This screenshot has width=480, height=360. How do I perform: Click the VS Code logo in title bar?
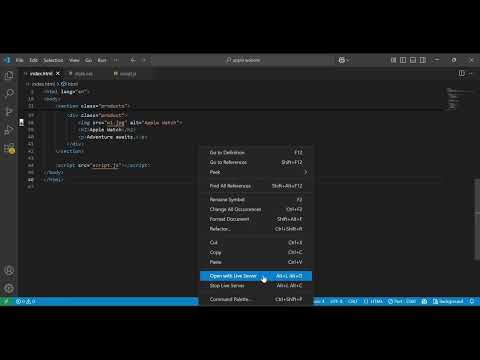[x=7, y=60]
